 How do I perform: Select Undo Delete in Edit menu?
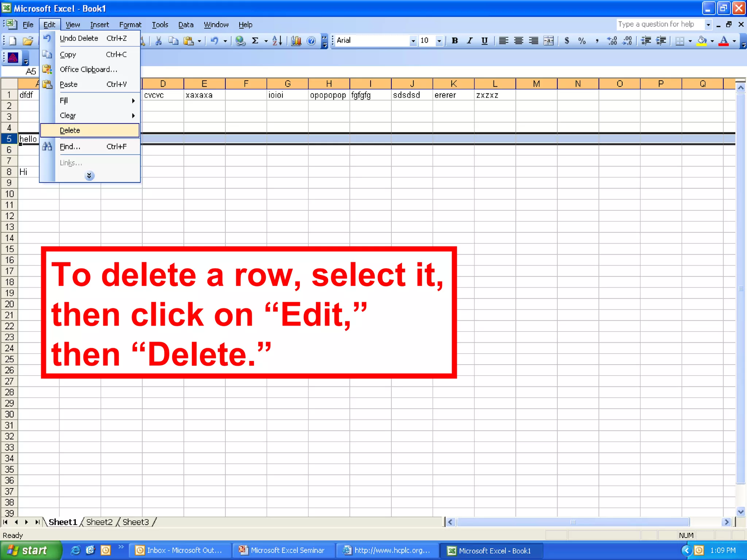pyautogui.click(x=90, y=38)
